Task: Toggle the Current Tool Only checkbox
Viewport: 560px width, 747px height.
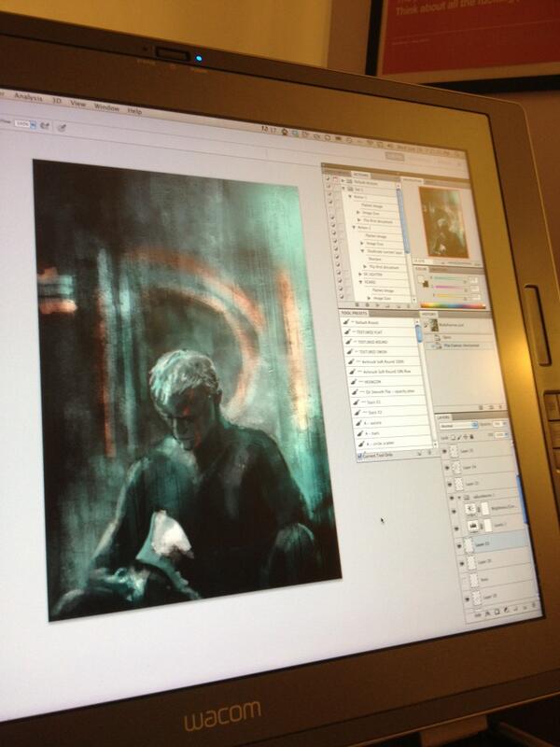Action: coord(359,456)
